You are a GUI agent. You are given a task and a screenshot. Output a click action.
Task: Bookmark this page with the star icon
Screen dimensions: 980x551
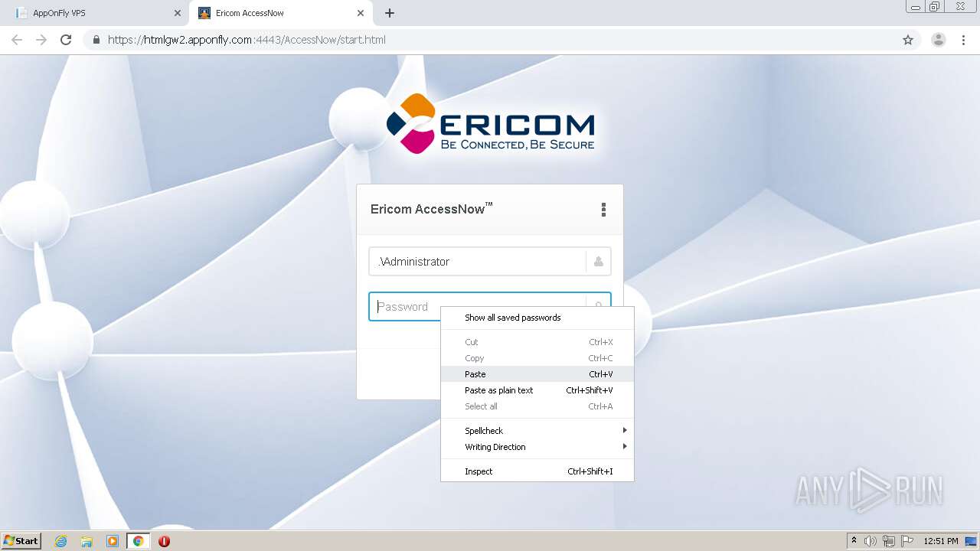[908, 40]
